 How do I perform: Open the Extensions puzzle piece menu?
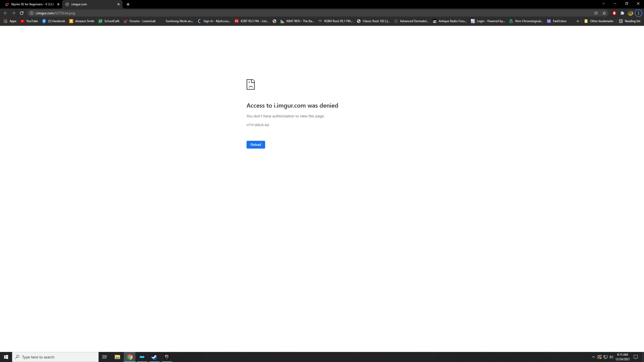(x=622, y=13)
